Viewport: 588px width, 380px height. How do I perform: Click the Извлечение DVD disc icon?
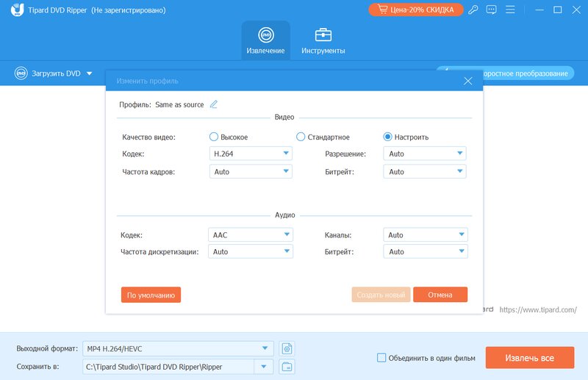click(266, 35)
